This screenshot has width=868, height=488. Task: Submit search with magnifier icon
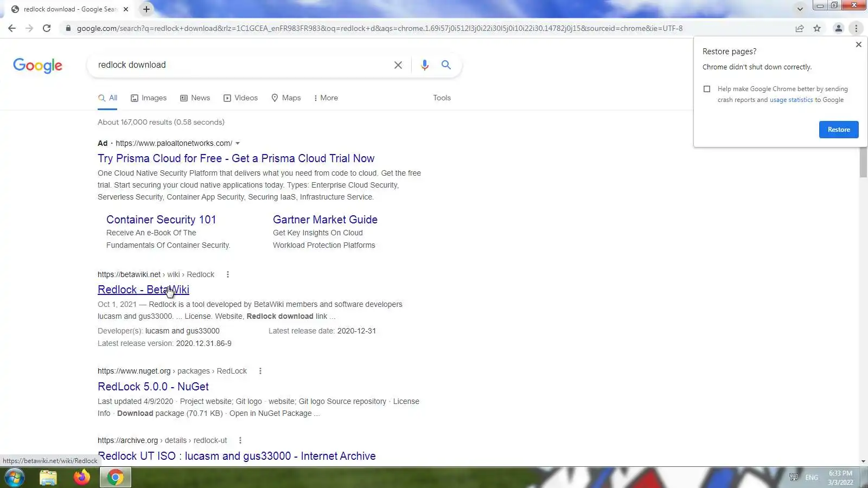coord(446,65)
